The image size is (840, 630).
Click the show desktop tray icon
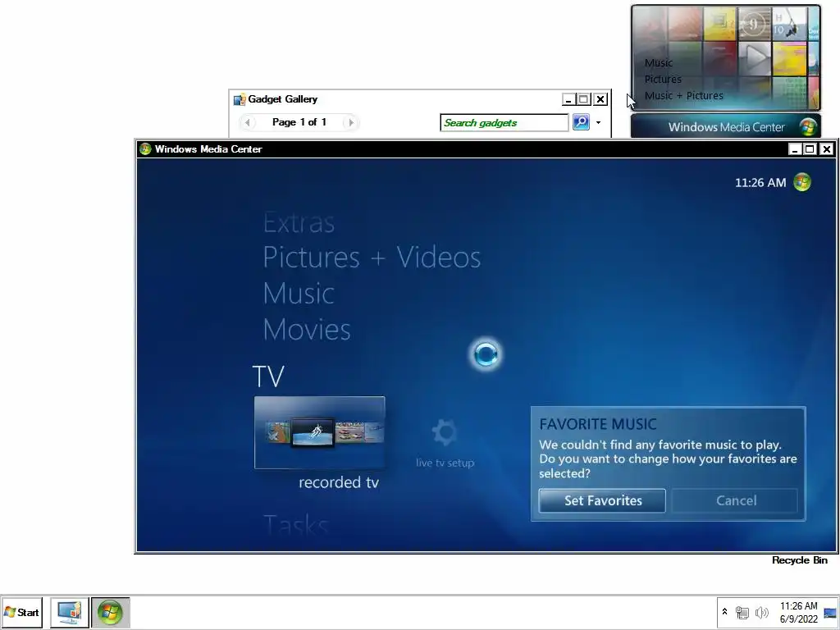(830, 612)
